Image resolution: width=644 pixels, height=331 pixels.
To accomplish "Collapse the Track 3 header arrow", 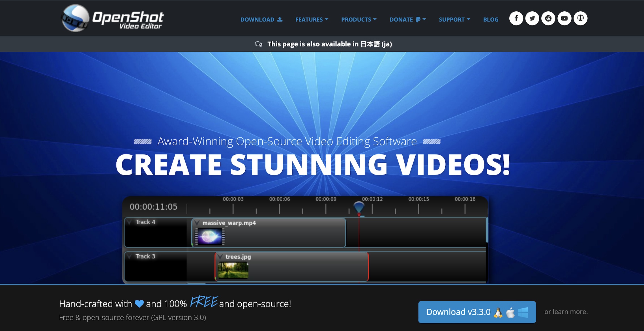I will coord(130,256).
